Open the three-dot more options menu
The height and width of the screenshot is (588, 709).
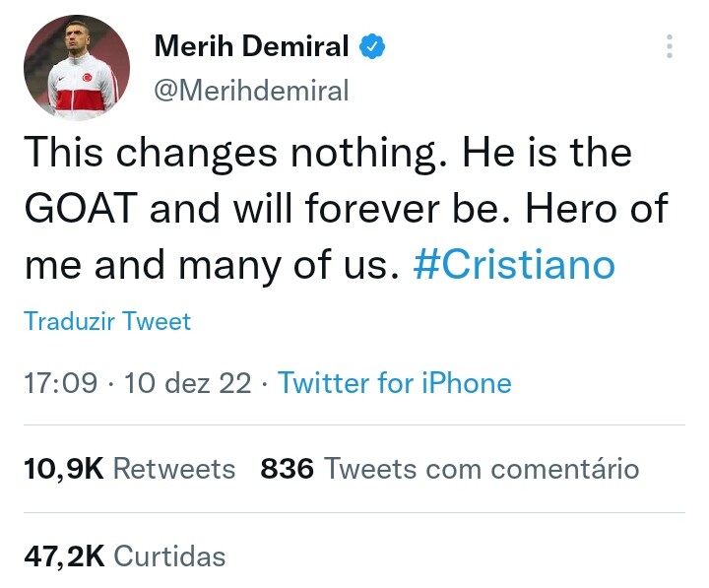click(670, 47)
